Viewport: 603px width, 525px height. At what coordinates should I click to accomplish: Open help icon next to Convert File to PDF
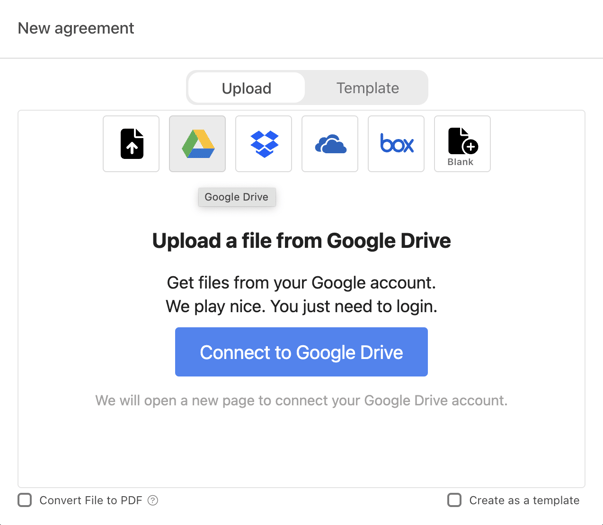click(x=153, y=500)
